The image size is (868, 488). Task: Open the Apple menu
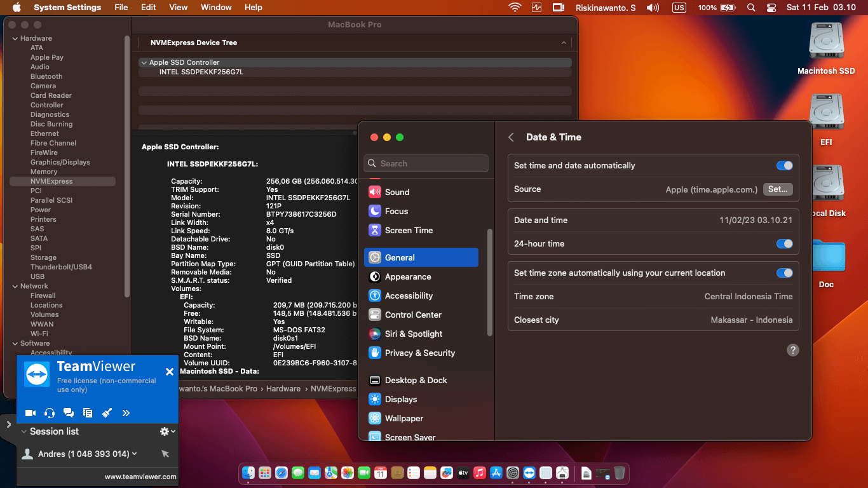pos(17,7)
